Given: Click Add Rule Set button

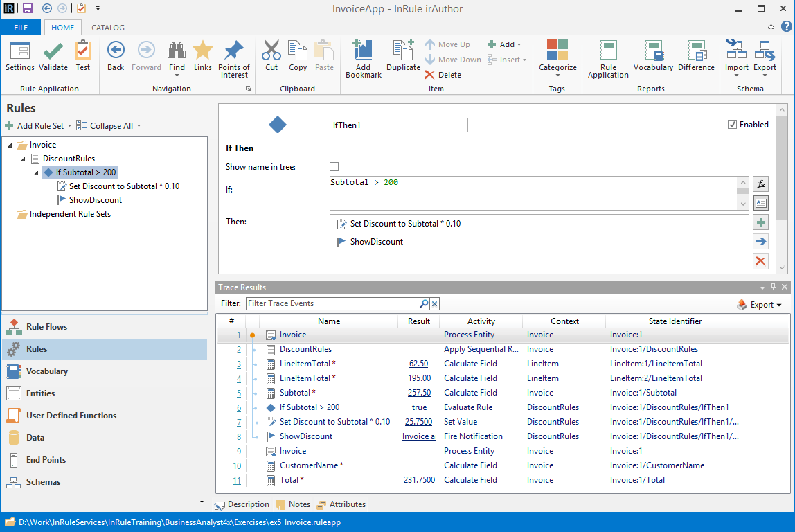Looking at the screenshot, I should 35,126.
